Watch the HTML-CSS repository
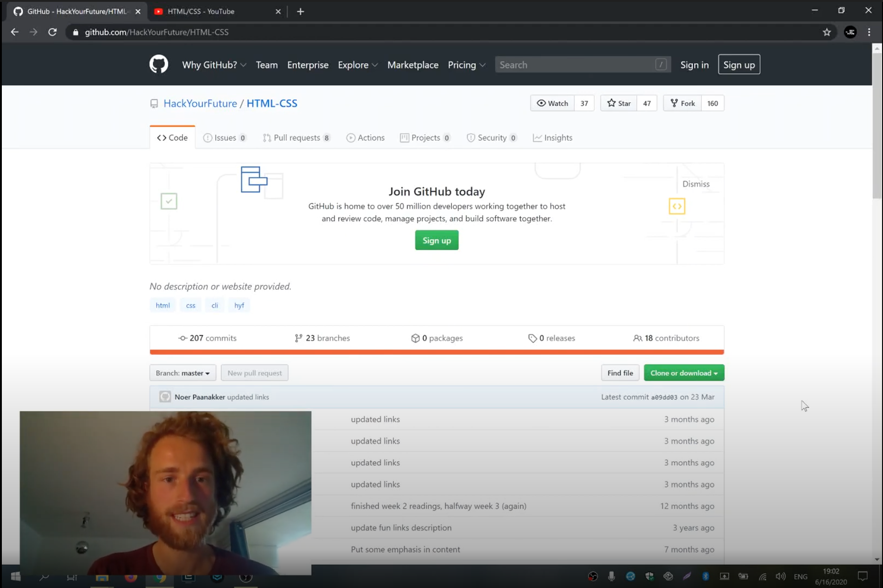The height and width of the screenshot is (588, 883). [552, 103]
